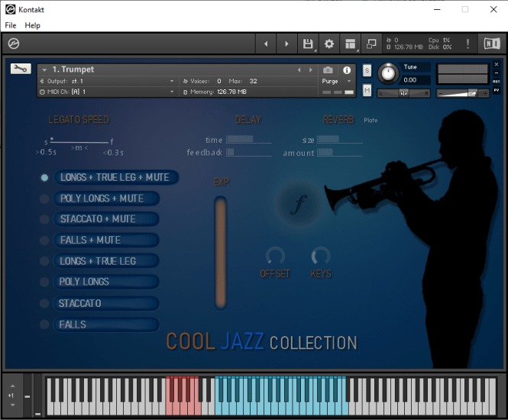The image size is (508, 420).
Task: Click the exclamation warning icon
Action: click(468, 44)
